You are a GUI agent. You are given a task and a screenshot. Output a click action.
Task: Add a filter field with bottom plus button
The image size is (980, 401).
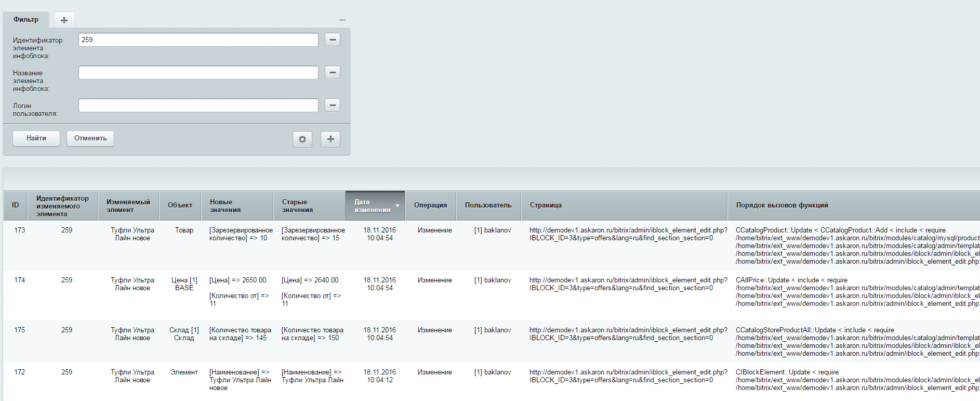click(x=330, y=139)
